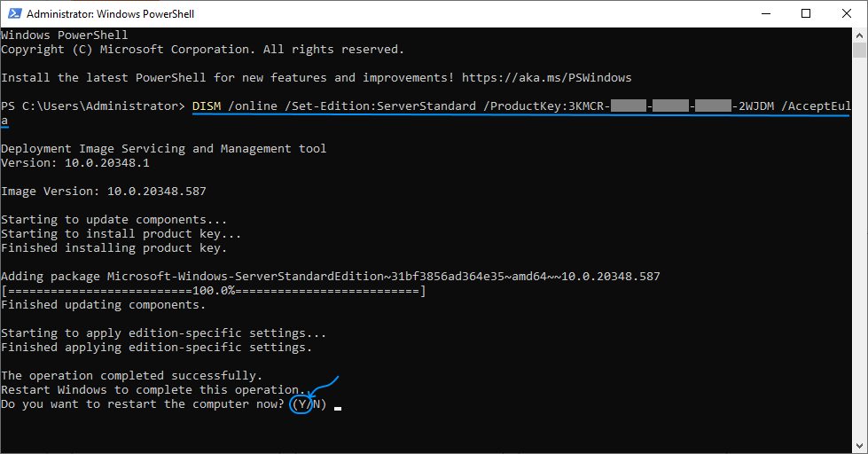Click the 'DISM' command word
The height and width of the screenshot is (454, 868).
pos(207,106)
